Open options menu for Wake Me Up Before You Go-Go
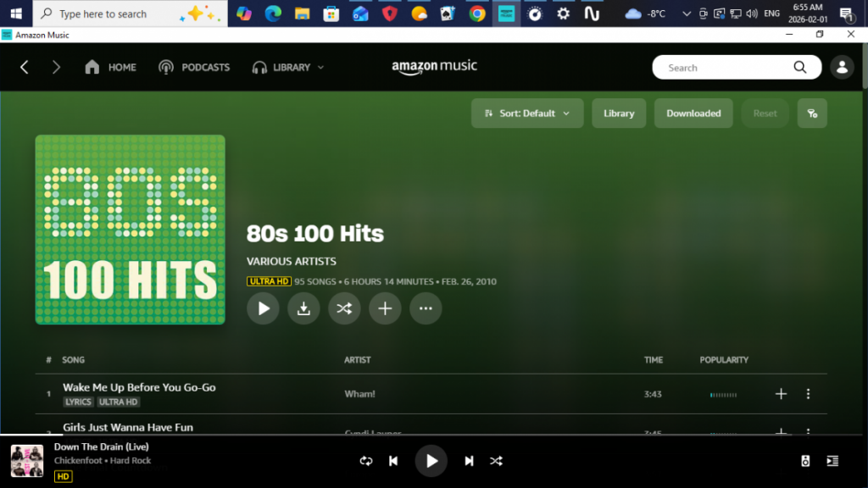The height and width of the screenshot is (488, 868). coord(808,394)
